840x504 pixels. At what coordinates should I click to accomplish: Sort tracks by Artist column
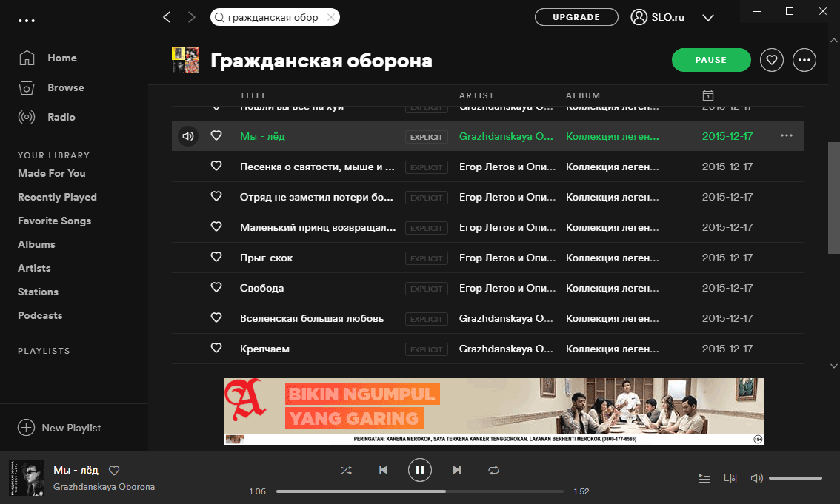477,95
